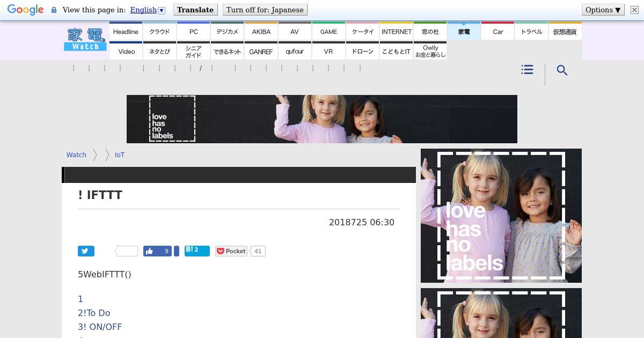Viewport: 644px width, 338px height.
Task: Click the Facebook like count 9
Action: pos(166,251)
